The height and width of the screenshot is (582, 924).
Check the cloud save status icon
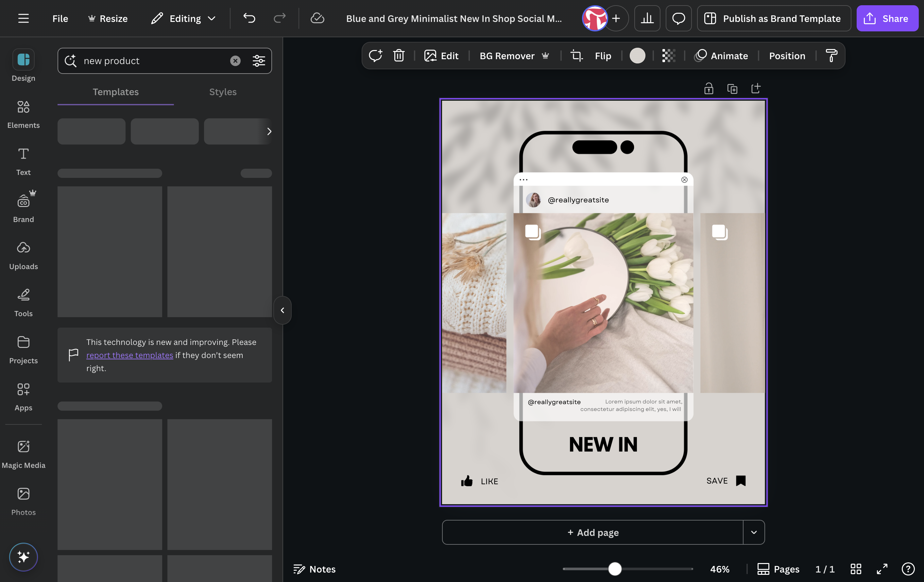click(x=317, y=18)
